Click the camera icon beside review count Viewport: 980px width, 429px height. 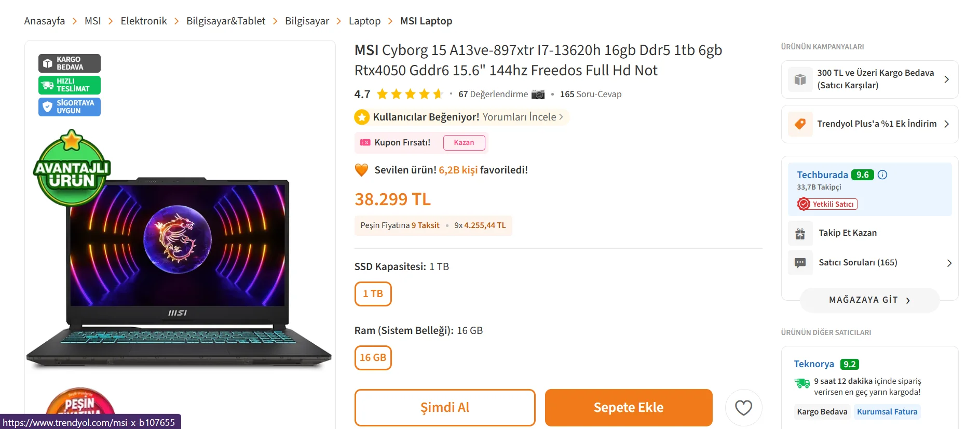point(538,94)
